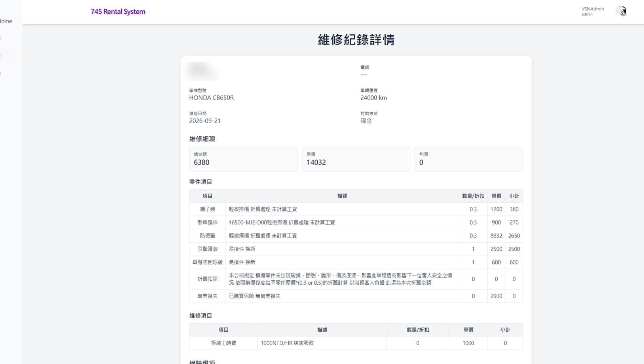Click the 端子鏡 row item name

click(207, 209)
